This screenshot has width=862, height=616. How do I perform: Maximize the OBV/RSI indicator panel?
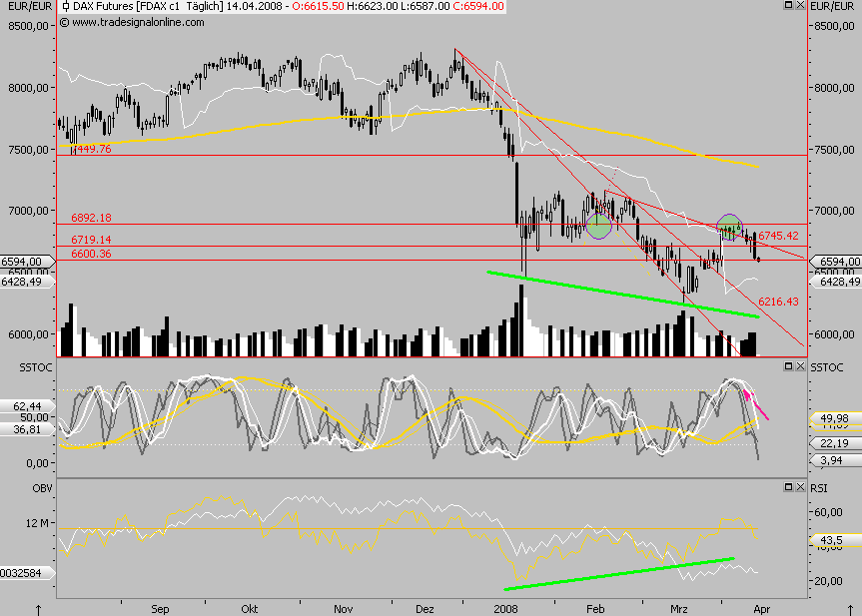[x=788, y=487]
